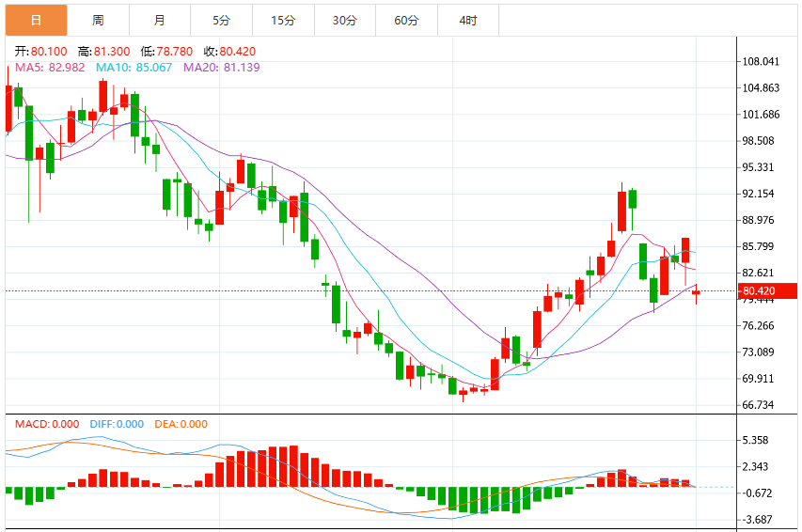Click the 开 opening price value 80.100
Screen dimensions: 802x532
tap(49, 52)
